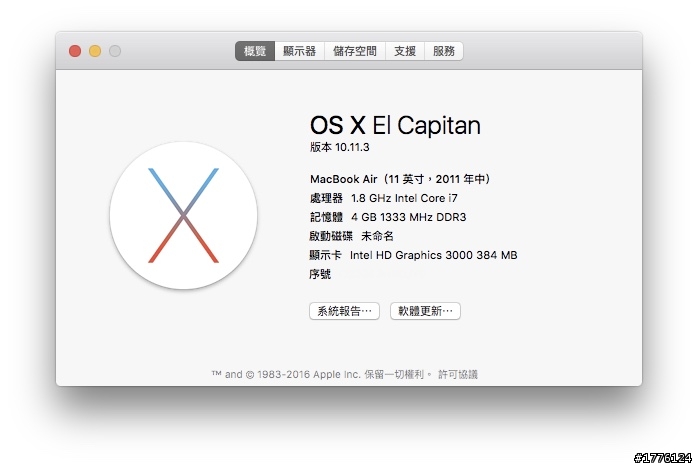698x466 pixels.
Task: Click the startup disk name 未命名
Action: click(x=377, y=236)
